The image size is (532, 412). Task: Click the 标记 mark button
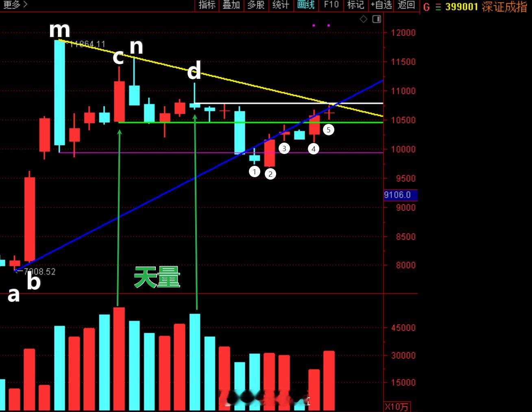(355, 5)
